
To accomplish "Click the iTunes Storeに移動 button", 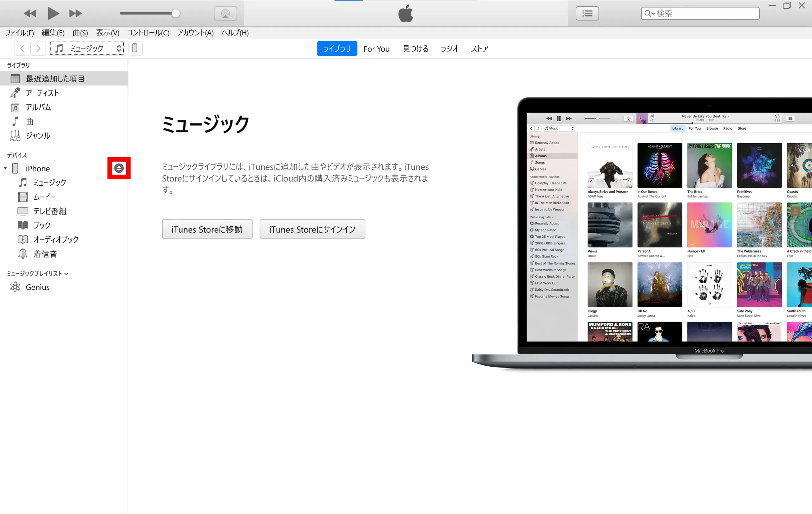I will 207,229.
